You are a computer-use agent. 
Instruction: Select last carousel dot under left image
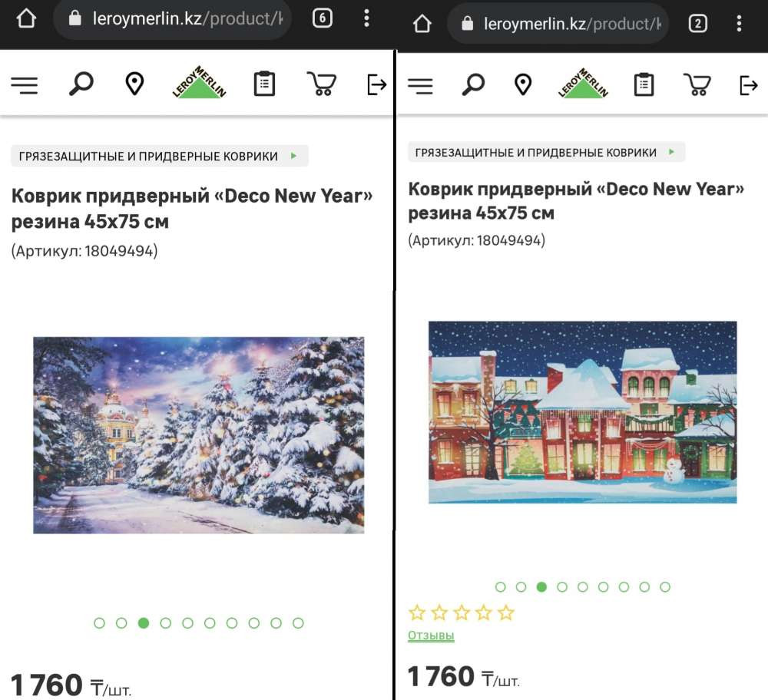click(298, 623)
